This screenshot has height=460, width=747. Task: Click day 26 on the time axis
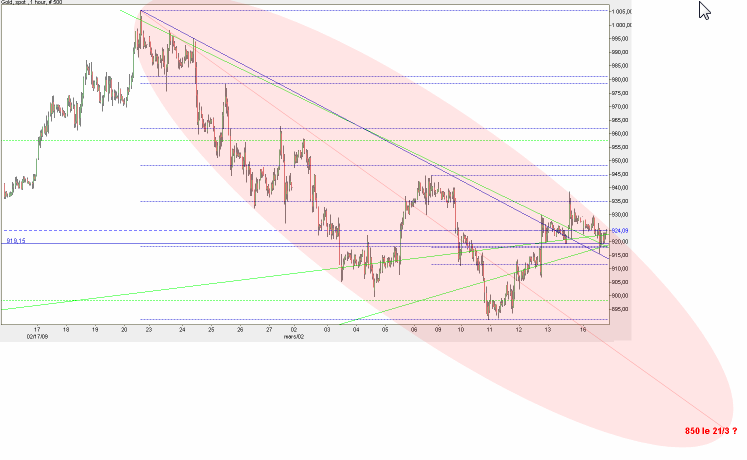[240, 329]
